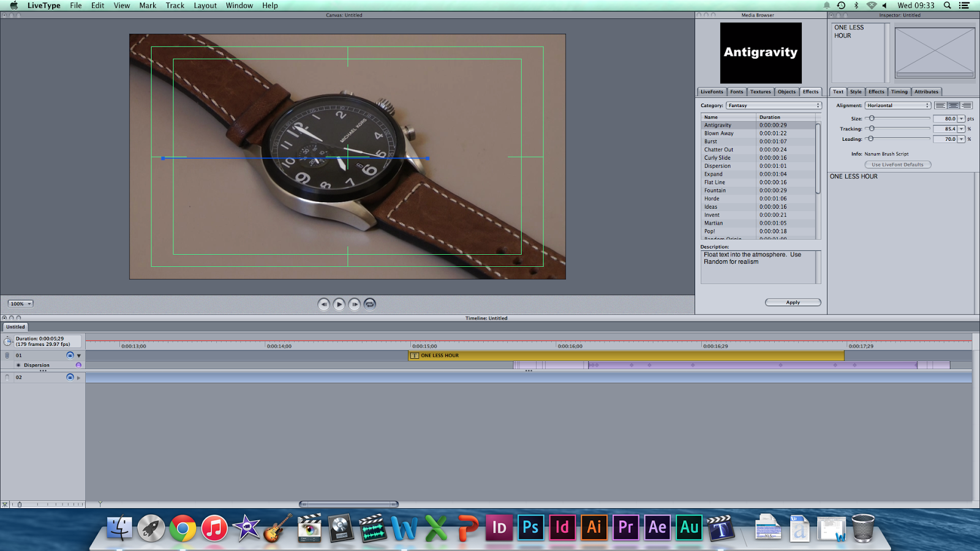Viewport: 980px width, 551px height.
Task: Select the Fountain effect
Action: tap(758, 190)
